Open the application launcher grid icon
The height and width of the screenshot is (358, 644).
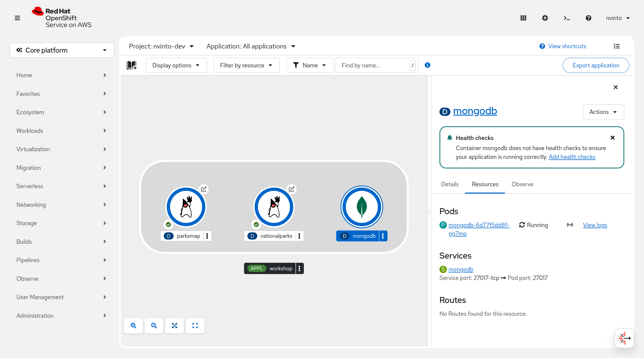coord(523,18)
